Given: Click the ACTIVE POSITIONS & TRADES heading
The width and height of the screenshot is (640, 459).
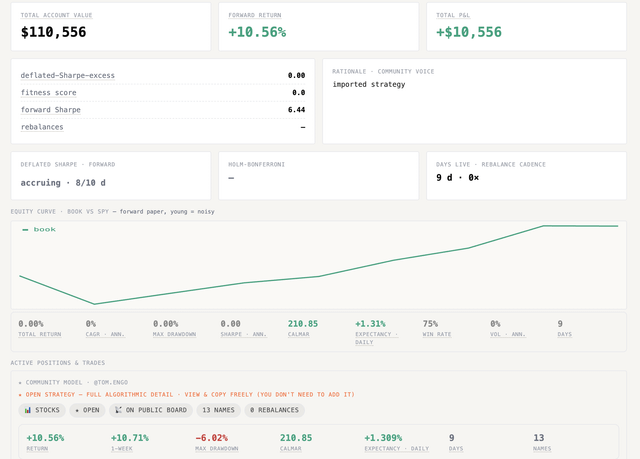Looking at the screenshot, I should tap(58, 363).
